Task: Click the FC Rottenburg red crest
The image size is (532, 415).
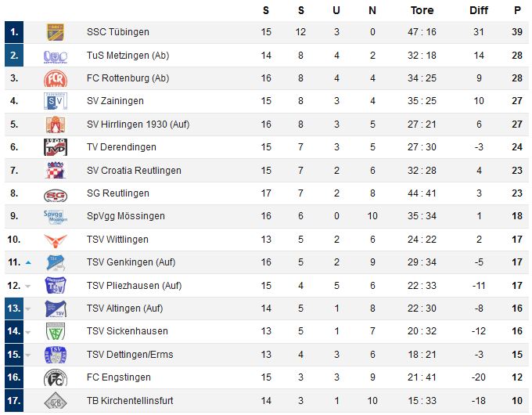Action: [55, 78]
